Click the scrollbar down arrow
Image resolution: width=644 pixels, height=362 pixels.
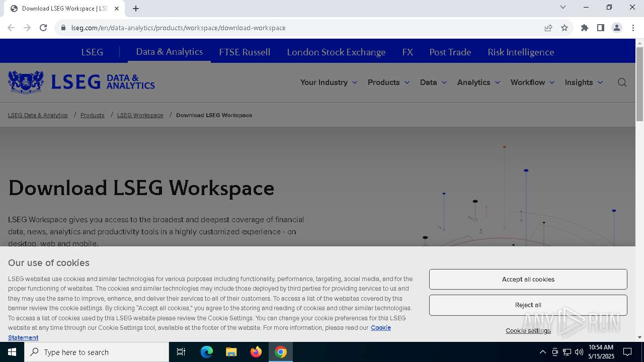pyautogui.click(x=639, y=337)
